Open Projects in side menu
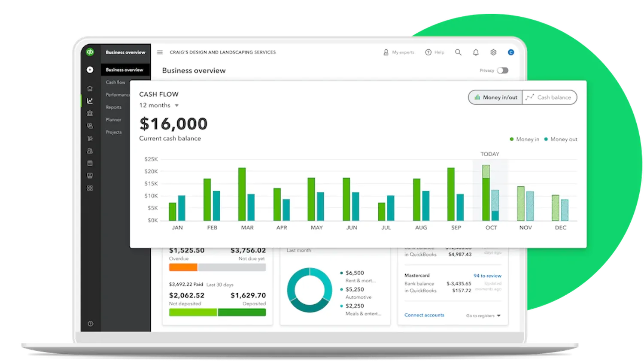The width and height of the screenshot is (644, 361). tap(113, 132)
